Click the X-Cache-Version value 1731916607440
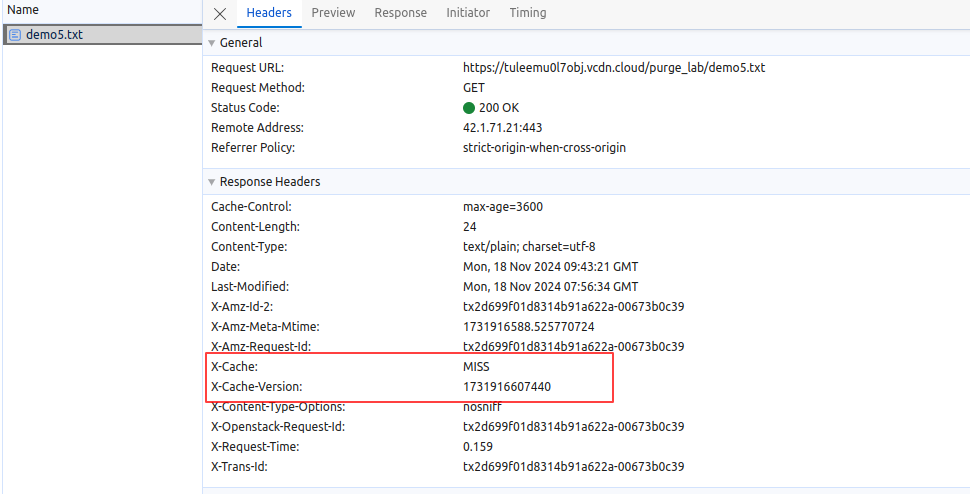The image size is (970, 494). (x=507, y=387)
